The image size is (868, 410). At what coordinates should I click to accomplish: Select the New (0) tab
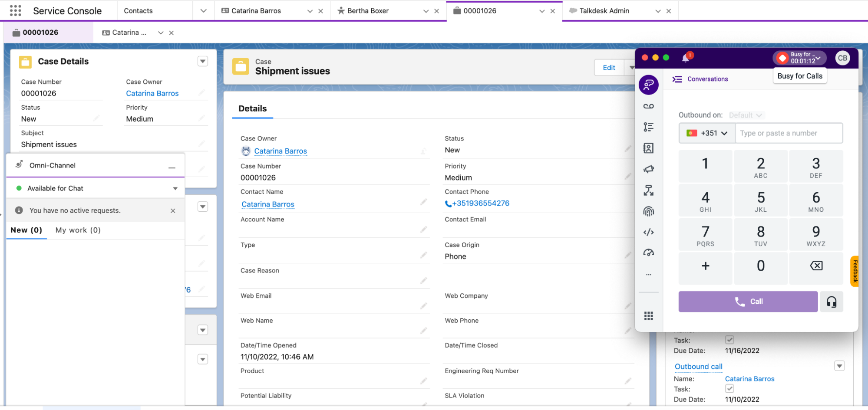tap(26, 230)
